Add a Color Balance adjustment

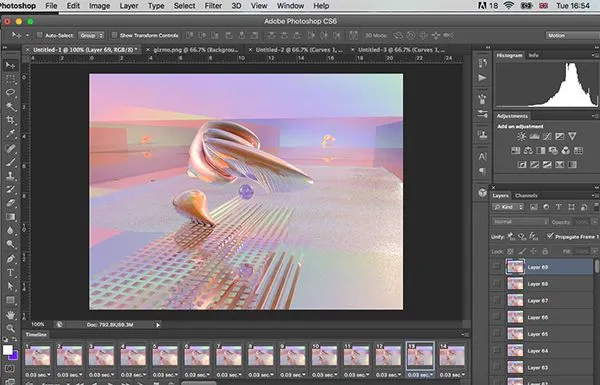click(528, 150)
